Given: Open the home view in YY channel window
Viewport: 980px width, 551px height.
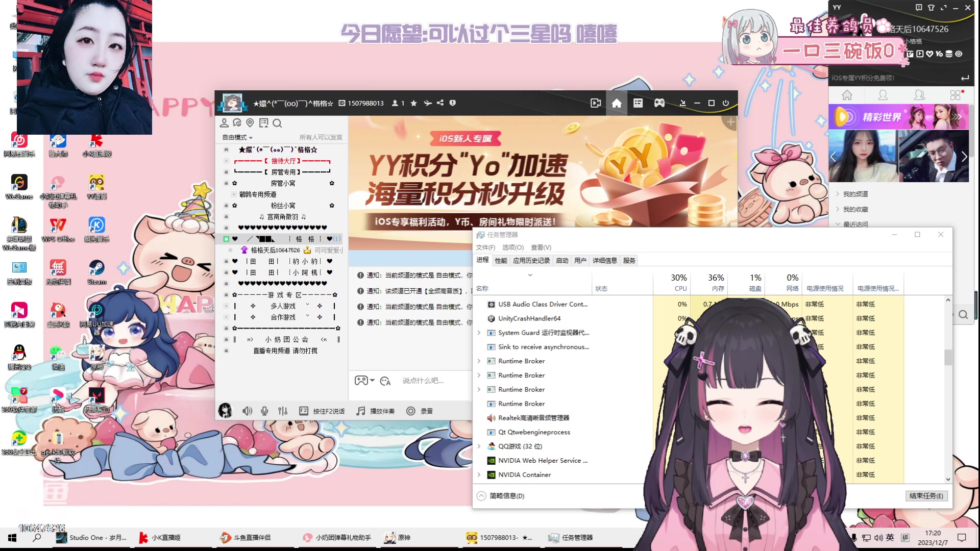Looking at the screenshot, I should click(617, 104).
